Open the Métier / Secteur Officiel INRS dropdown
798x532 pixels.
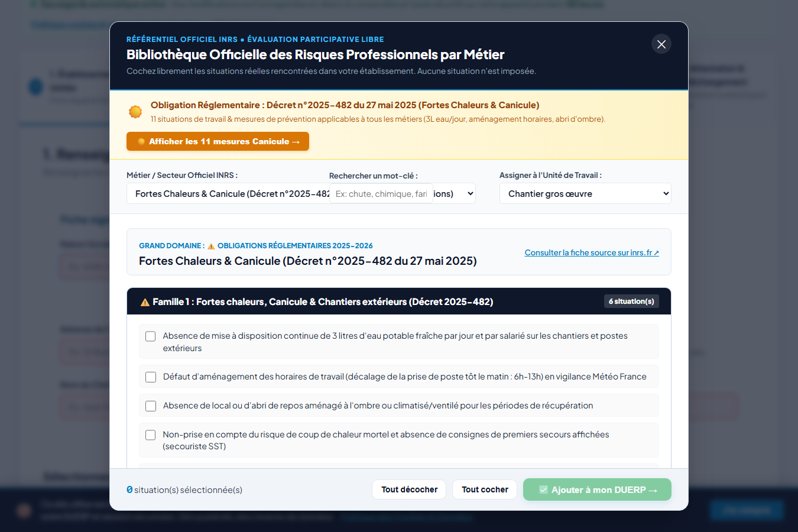[301, 194]
